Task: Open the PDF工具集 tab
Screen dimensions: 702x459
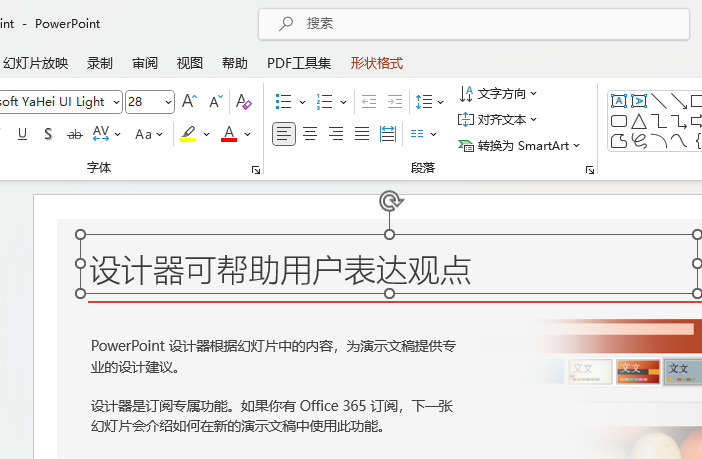Action: coord(299,63)
